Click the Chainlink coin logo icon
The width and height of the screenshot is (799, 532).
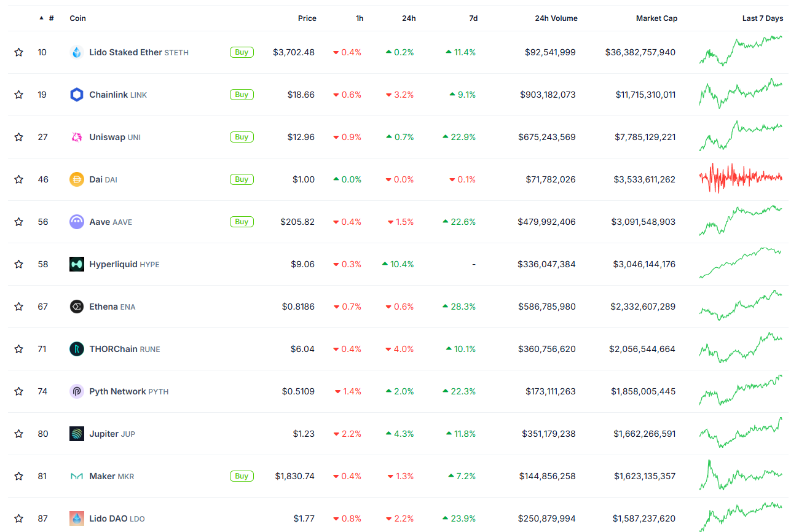pos(77,95)
